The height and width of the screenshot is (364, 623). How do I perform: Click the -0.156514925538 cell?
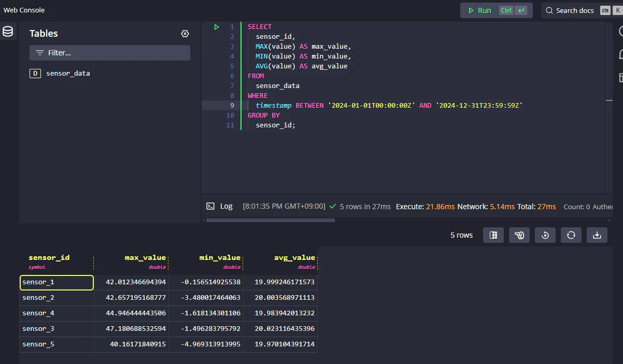[206, 283]
